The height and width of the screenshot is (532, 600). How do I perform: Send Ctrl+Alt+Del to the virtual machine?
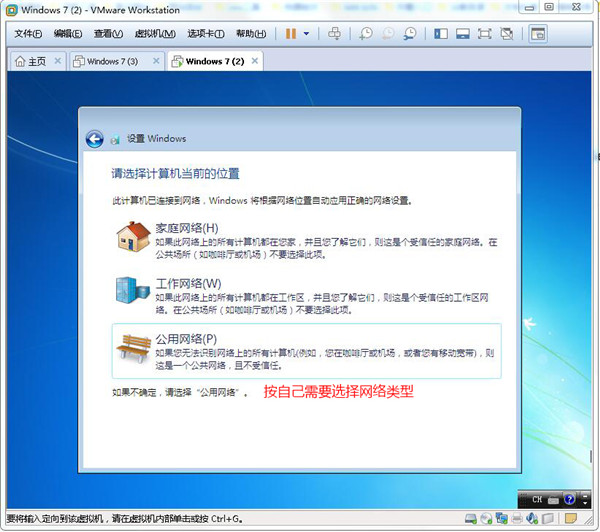[x=334, y=34]
